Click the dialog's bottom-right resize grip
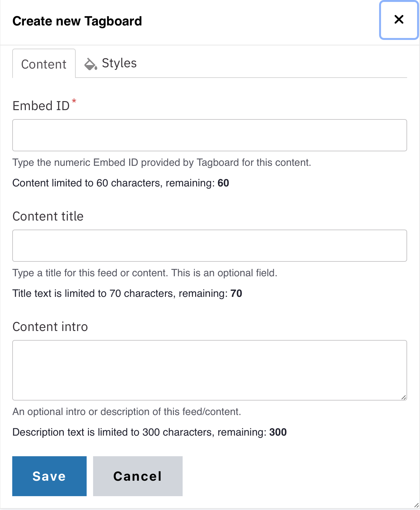 [x=416, y=506]
